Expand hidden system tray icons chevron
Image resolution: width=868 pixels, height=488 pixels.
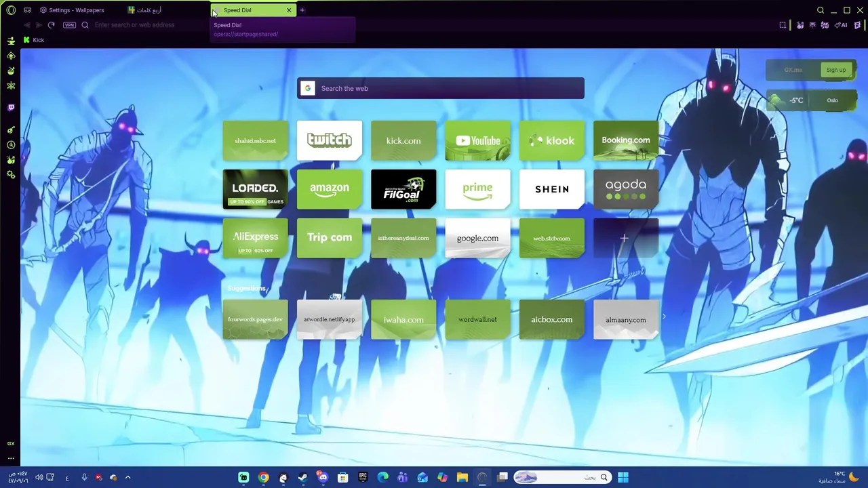(127, 478)
